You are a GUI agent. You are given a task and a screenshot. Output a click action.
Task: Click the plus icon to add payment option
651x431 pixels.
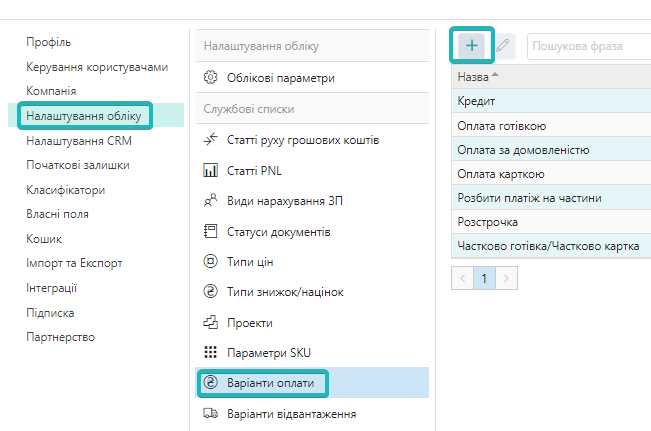pyautogui.click(x=472, y=46)
